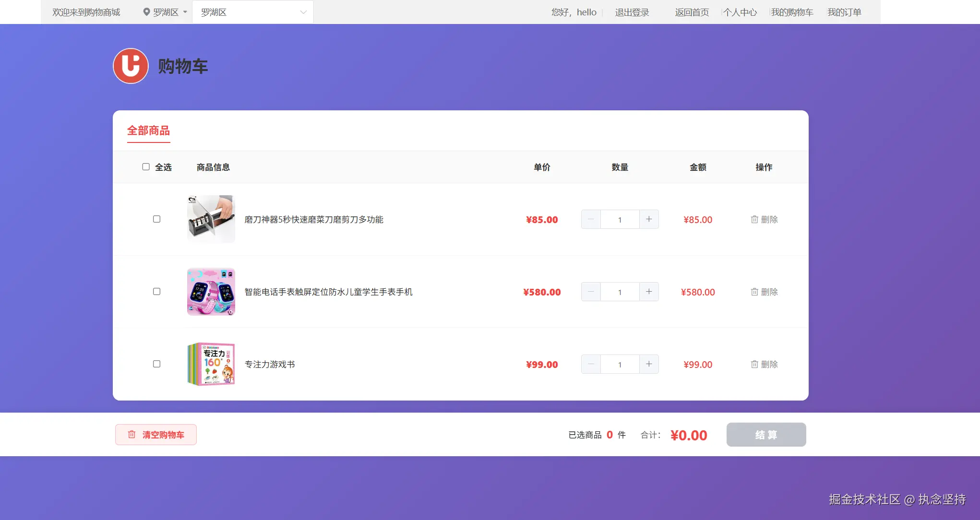Open 个人中心 in top navigation
980x520 pixels.
(x=740, y=12)
